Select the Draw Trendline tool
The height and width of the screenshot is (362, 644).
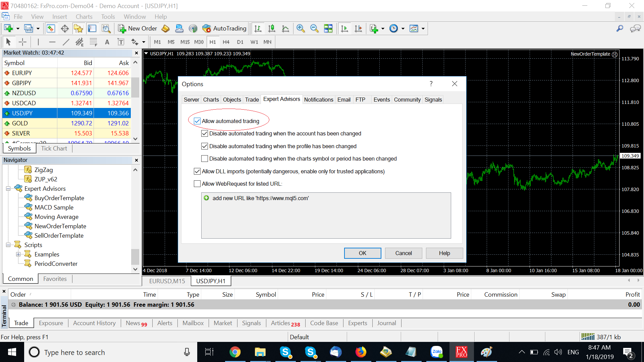(66, 42)
